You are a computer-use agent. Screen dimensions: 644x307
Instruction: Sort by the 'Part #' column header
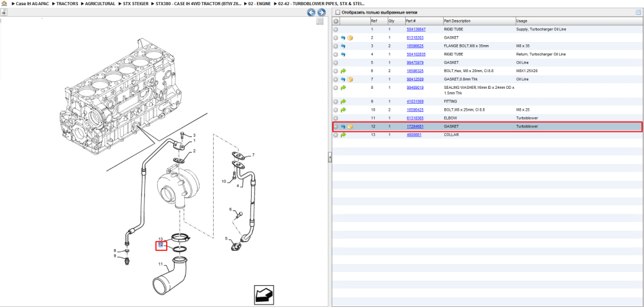(x=424, y=21)
